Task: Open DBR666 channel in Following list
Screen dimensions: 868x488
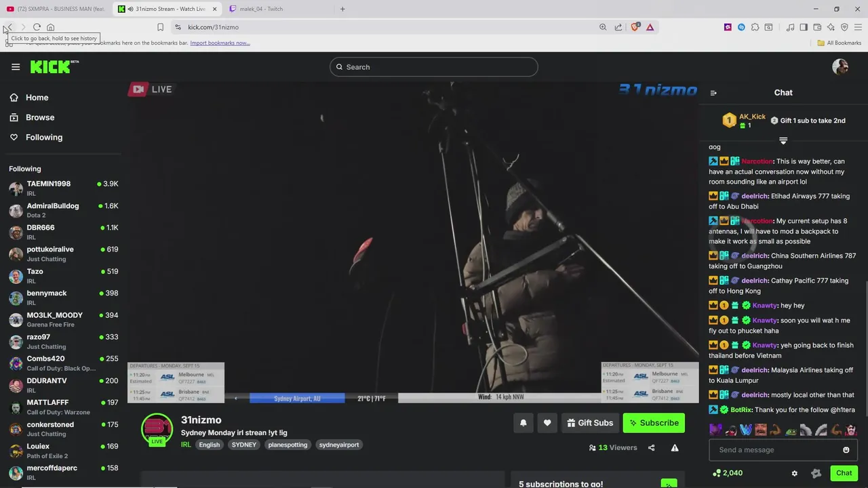Action: point(64,232)
